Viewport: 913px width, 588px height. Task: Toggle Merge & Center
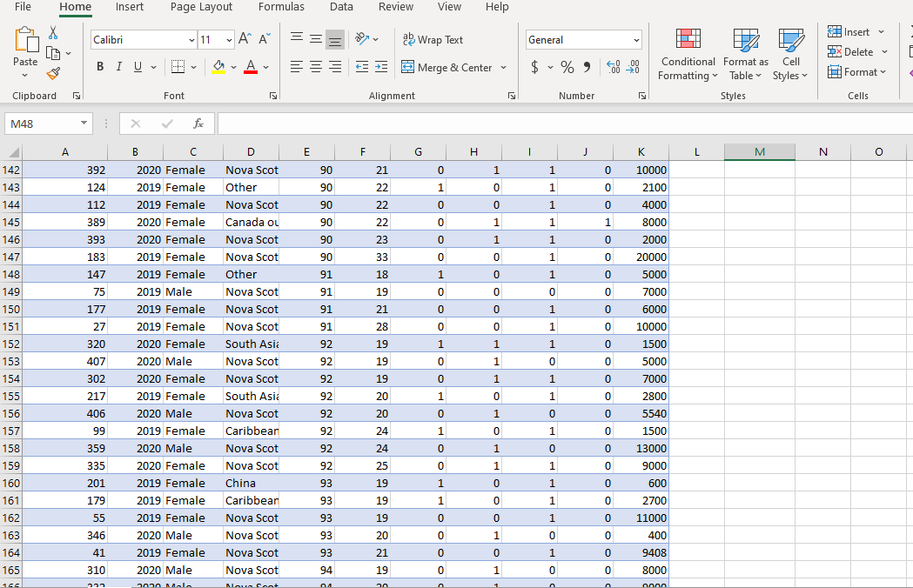pos(447,67)
